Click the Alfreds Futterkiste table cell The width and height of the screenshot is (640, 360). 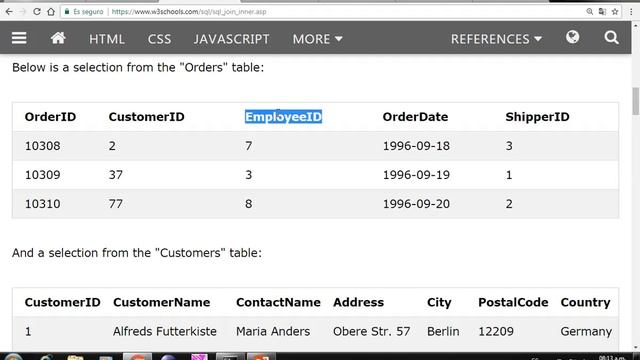tap(164, 331)
